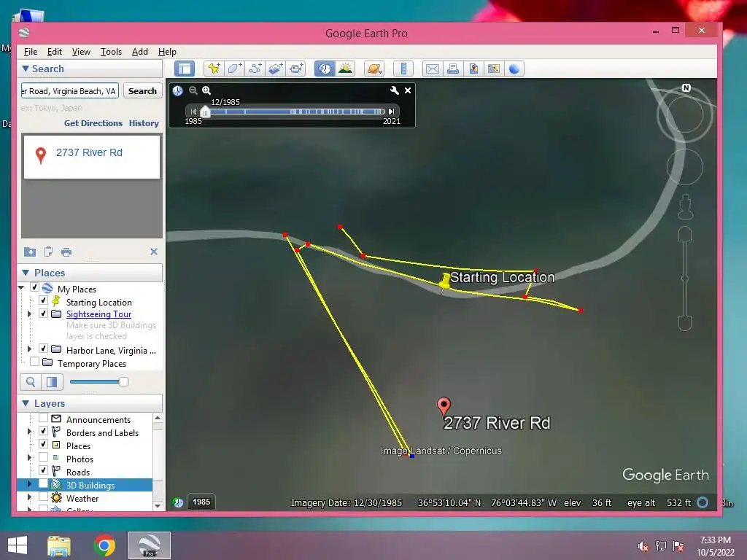Show the ruler tool
747x560 pixels.
(403, 69)
